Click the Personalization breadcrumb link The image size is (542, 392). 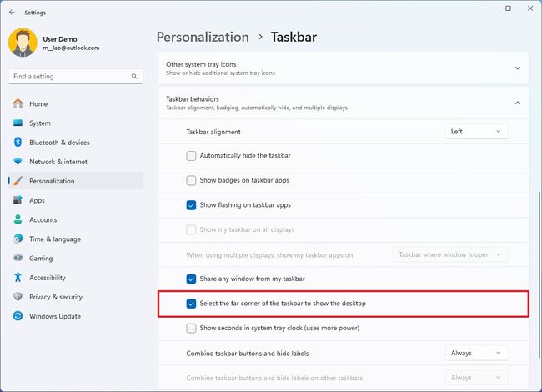(x=203, y=37)
